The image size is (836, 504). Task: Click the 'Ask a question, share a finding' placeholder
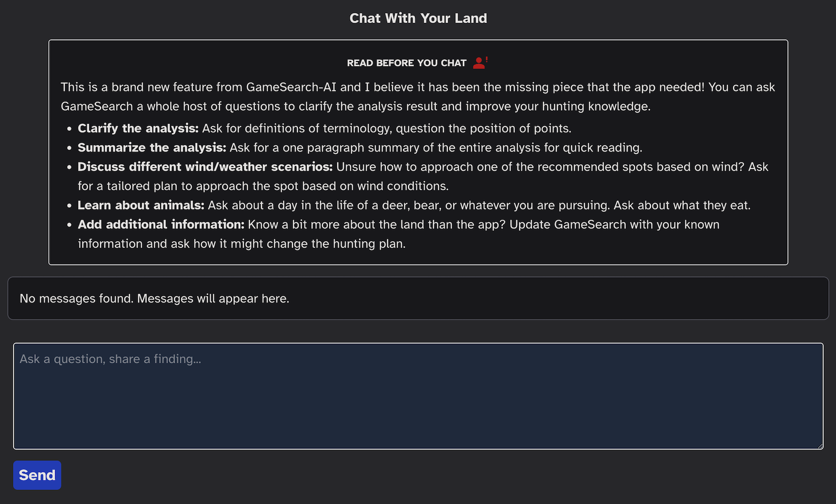tap(110, 359)
